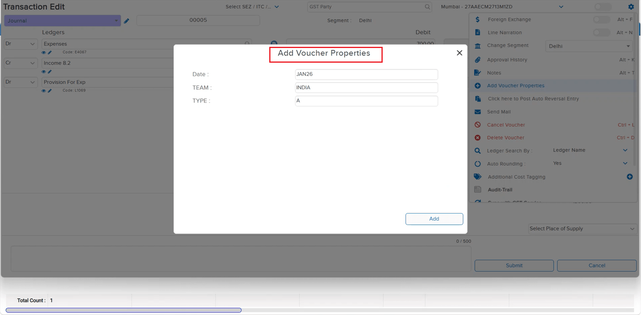Click the Add Voucher Properties plus icon
The width and height of the screenshot is (644, 315).
pos(477,86)
